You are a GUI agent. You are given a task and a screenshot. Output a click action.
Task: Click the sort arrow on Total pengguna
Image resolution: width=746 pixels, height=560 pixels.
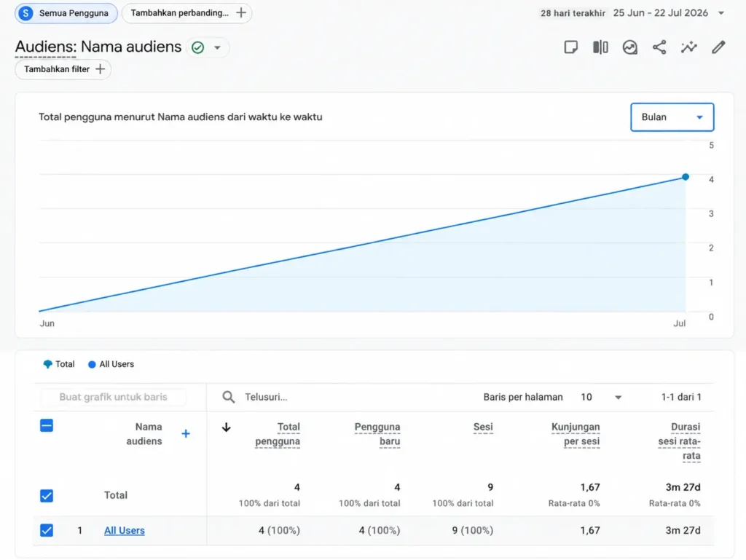227,427
